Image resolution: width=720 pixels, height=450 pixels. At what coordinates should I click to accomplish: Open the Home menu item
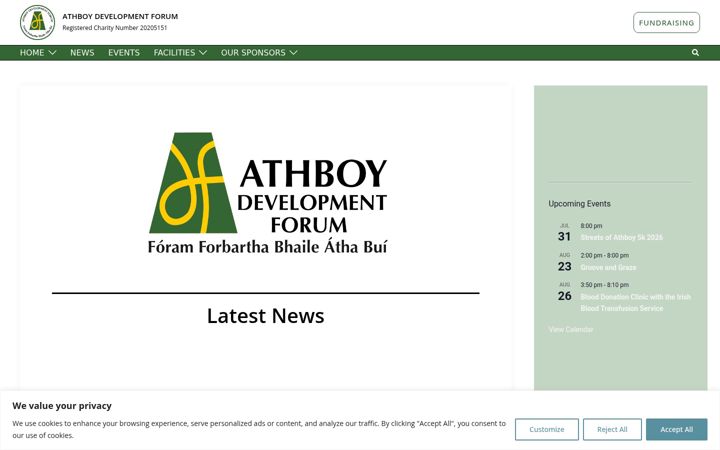[32, 53]
